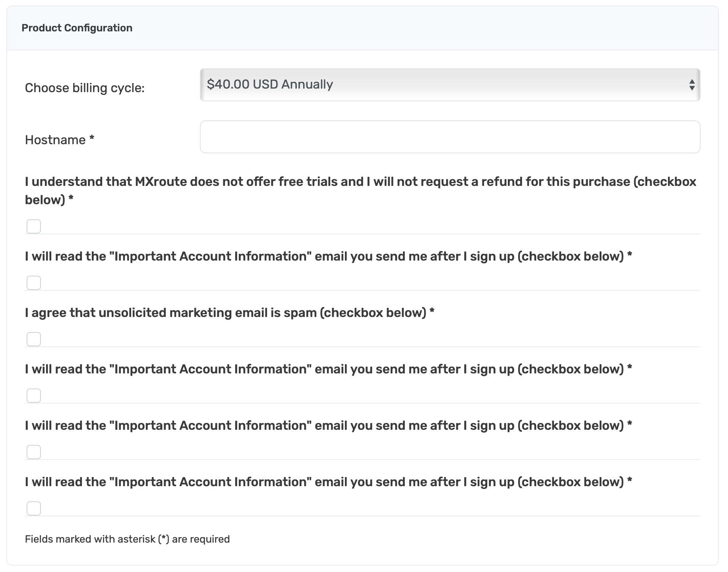Tick the third Important Account Information checkbox
The width and height of the screenshot is (728, 572).
[34, 452]
